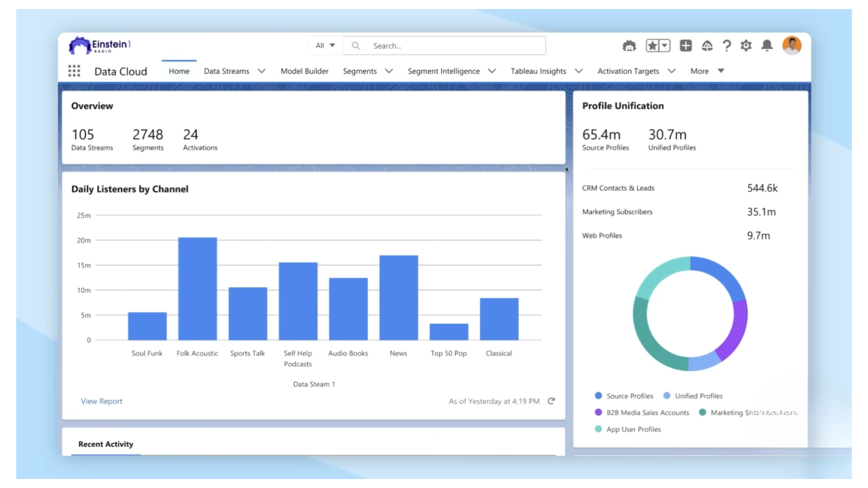Image resolution: width=868 pixels, height=488 pixels.
Task: Select the Recent Activity tab
Action: coord(106,444)
